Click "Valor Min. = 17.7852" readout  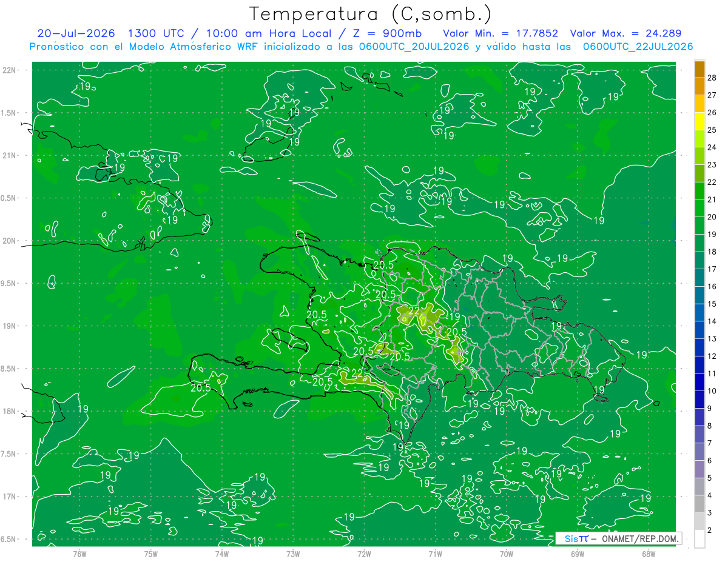coord(500,33)
